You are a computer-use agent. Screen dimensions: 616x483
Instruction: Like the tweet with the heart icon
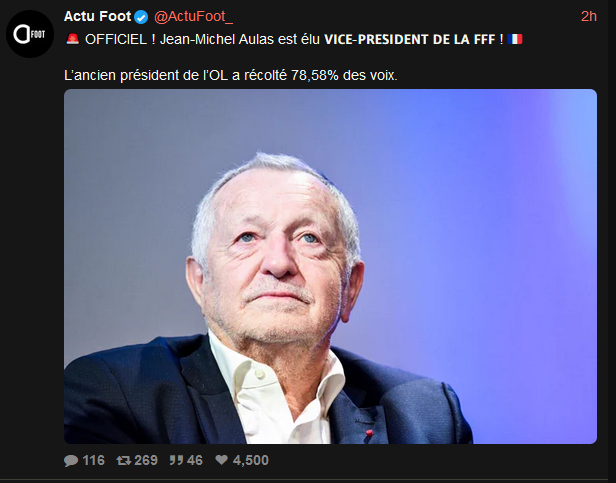pyautogui.click(x=222, y=459)
